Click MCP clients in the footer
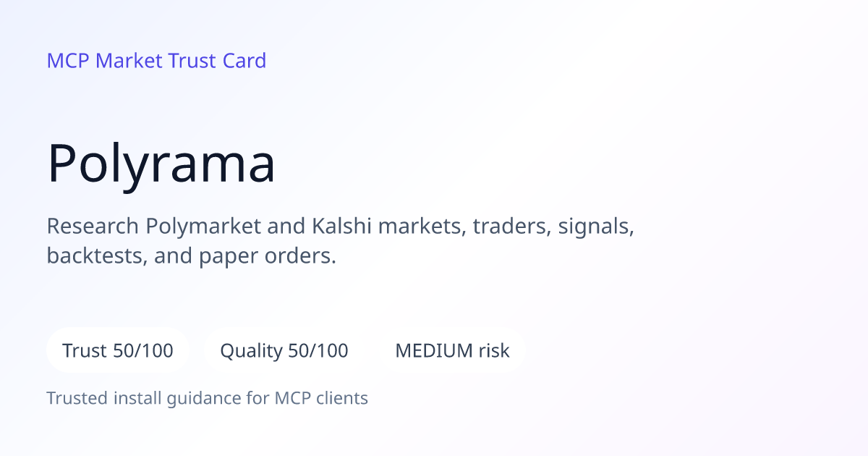868x456 pixels. (321, 398)
